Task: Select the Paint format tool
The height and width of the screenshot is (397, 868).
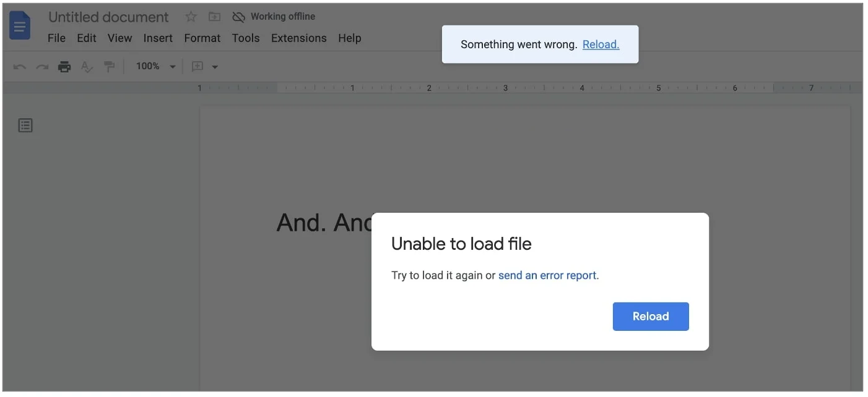Action: [109, 66]
